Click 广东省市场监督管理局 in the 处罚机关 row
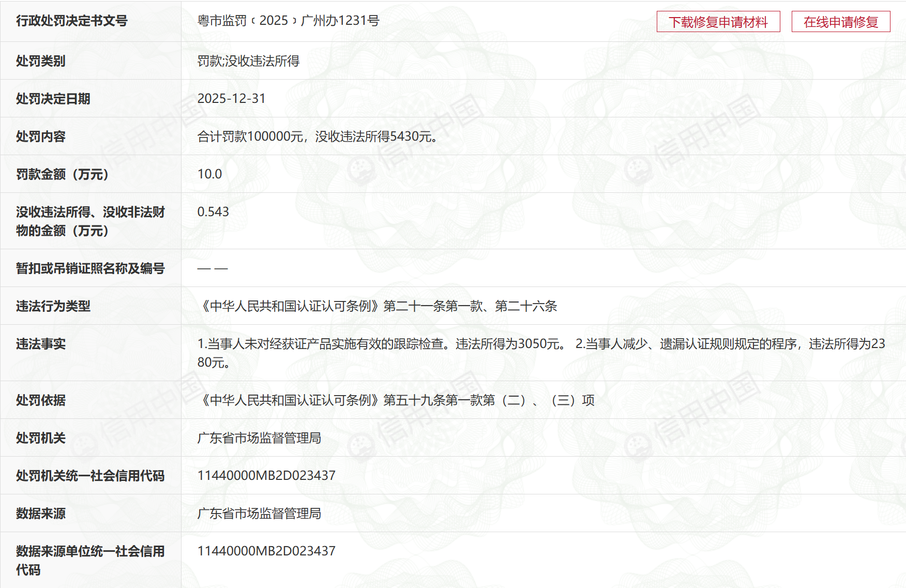 pyautogui.click(x=259, y=438)
